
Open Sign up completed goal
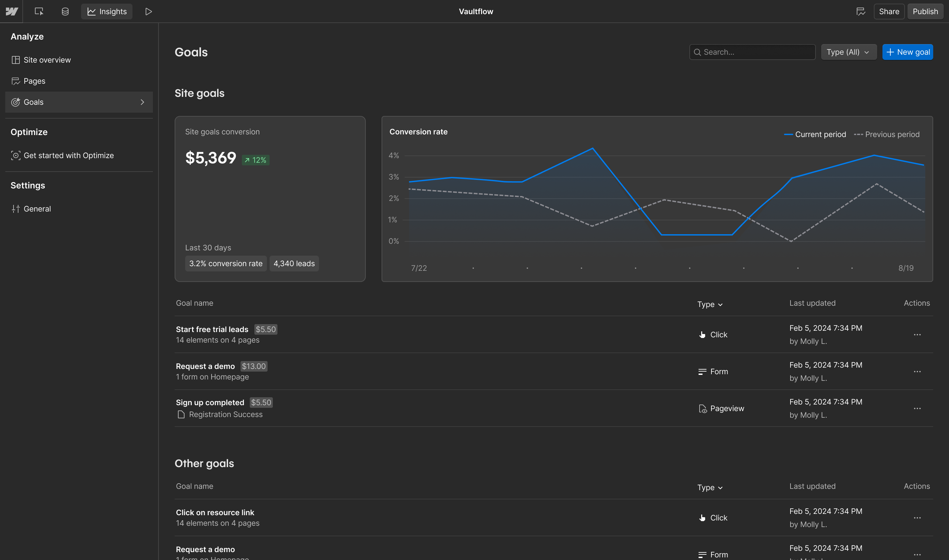pos(210,402)
